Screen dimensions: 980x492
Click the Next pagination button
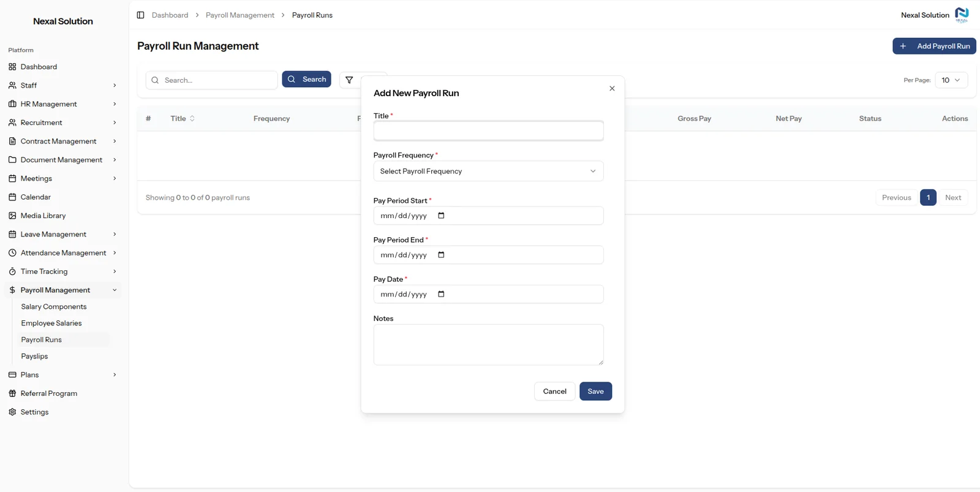953,197
